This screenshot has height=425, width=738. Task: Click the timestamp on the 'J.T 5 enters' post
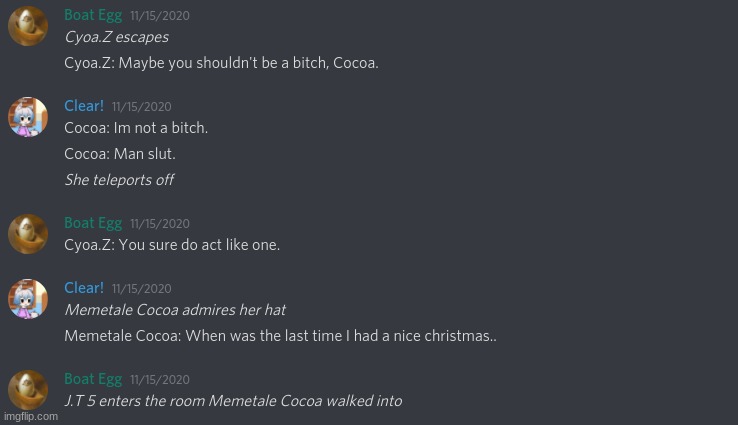point(160,380)
